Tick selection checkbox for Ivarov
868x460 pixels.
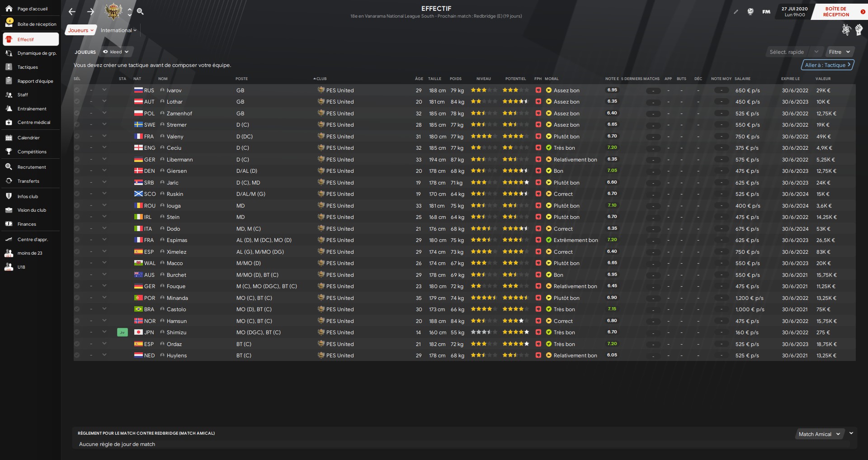point(77,90)
